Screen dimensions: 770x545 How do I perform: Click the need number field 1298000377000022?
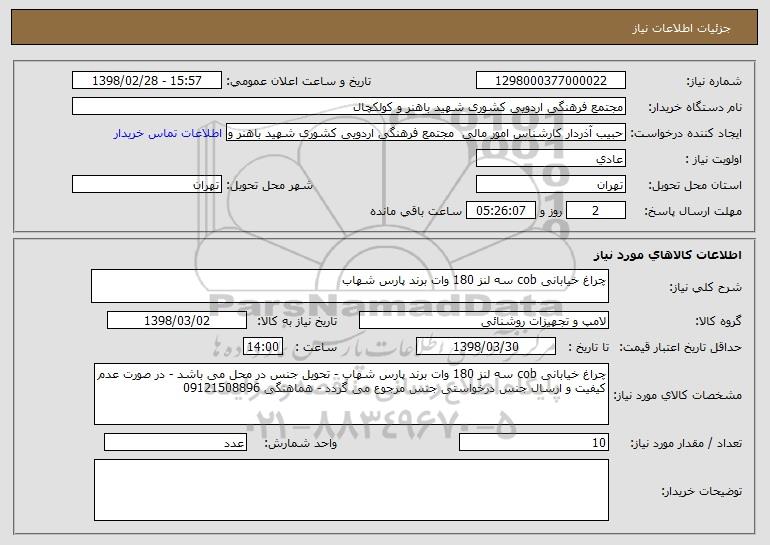550,81
